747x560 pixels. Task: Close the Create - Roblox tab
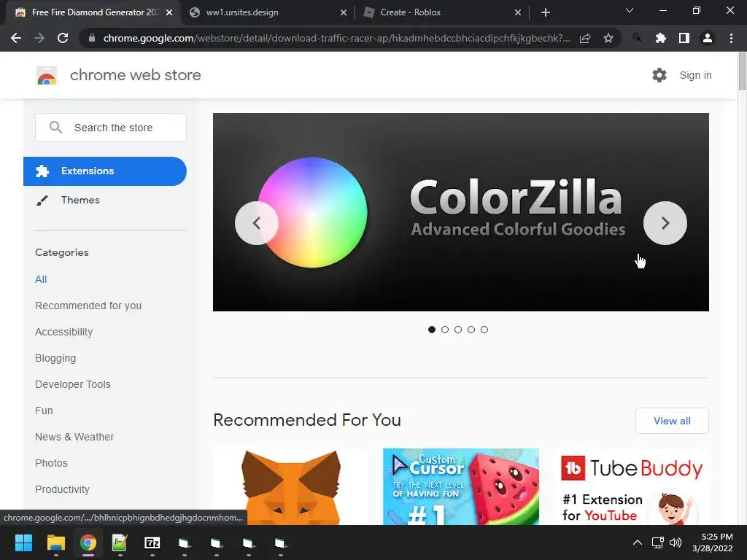tap(518, 12)
